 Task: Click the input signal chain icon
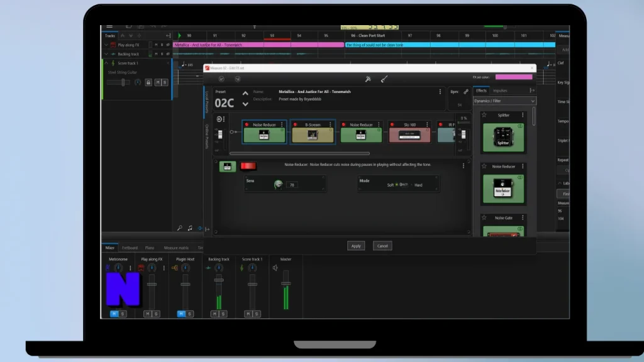click(x=219, y=119)
